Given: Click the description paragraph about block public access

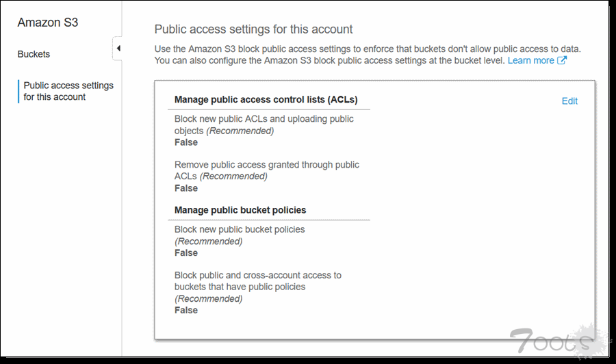Looking at the screenshot, I should click(x=367, y=55).
